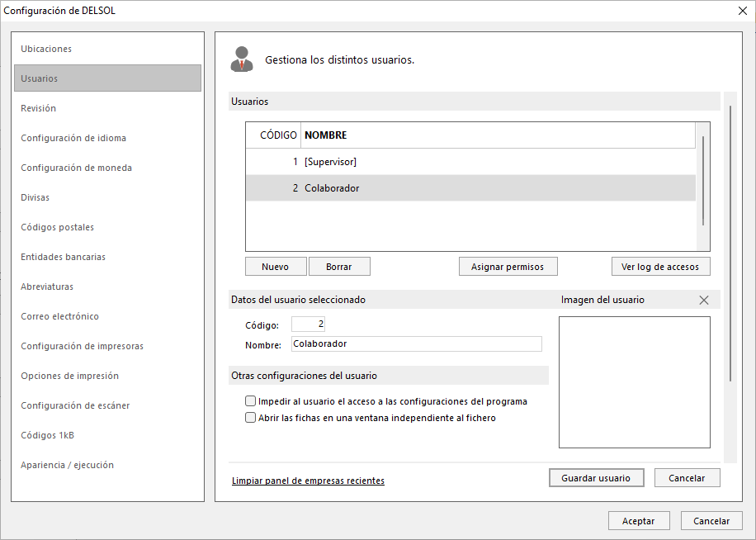The width and height of the screenshot is (756, 540).
Task: Enable Impedir al usuario el acceso checkbox
Action: click(250, 401)
